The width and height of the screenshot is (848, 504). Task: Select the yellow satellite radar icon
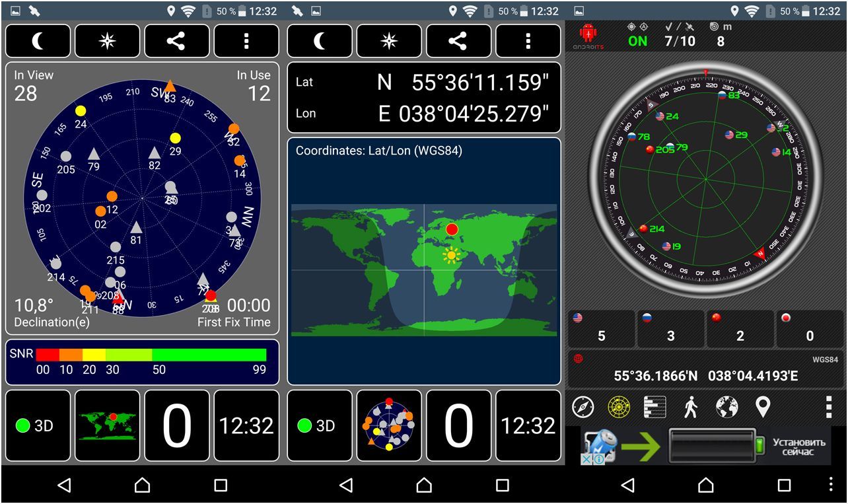point(619,408)
